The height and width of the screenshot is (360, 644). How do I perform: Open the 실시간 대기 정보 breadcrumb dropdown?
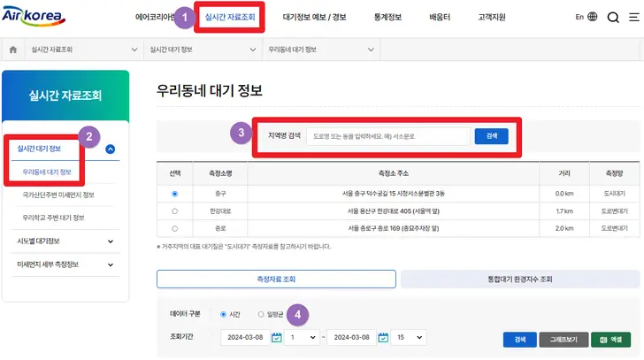[x=203, y=50]
